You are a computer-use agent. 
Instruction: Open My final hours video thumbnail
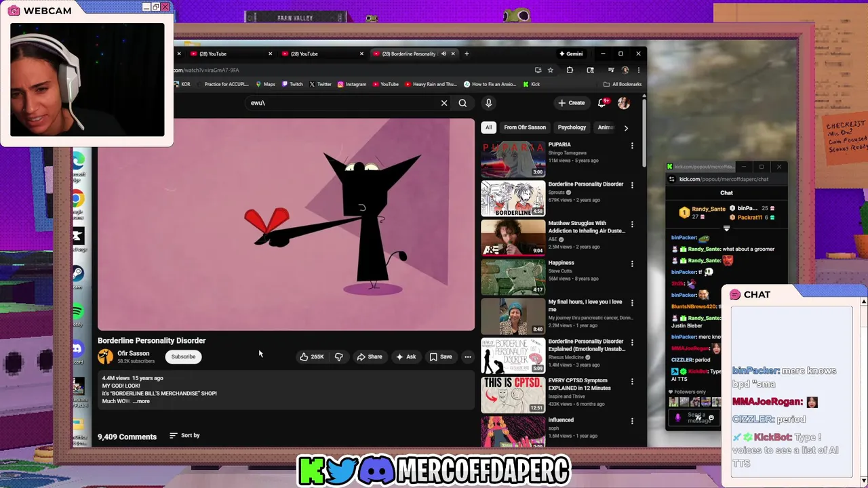[513, 316]
